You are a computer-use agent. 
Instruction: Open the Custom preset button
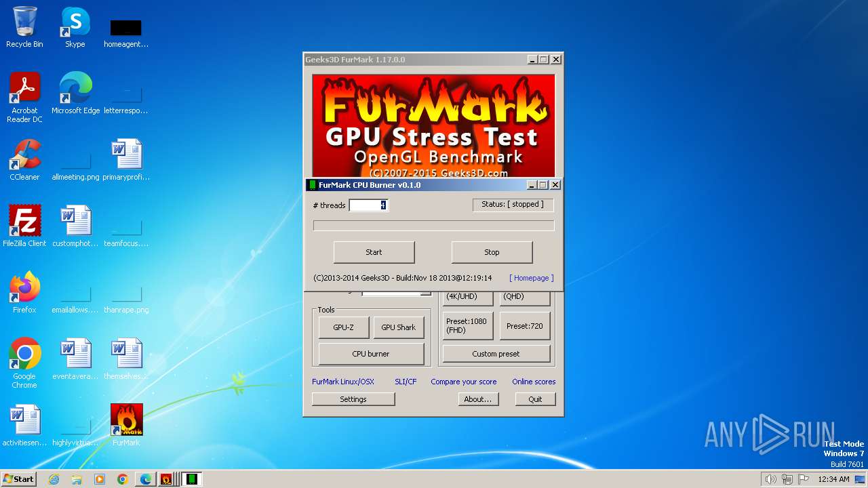point(496,354)
